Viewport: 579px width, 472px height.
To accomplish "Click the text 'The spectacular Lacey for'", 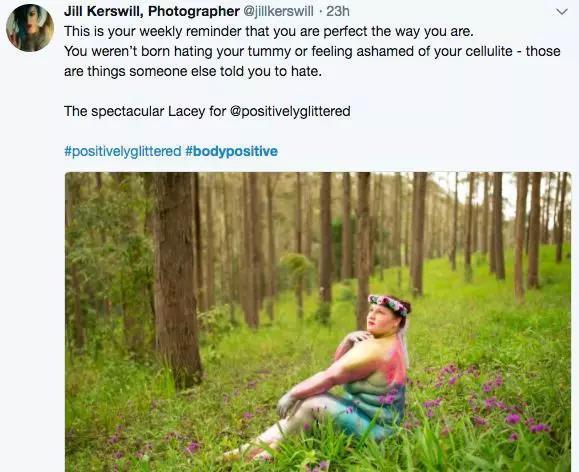I will coord(145,111).
